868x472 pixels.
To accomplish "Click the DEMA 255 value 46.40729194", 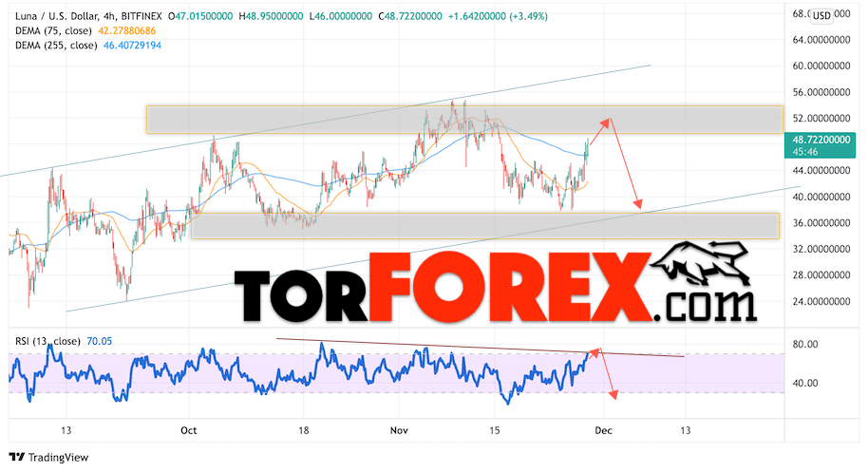I will pos(132,46).
